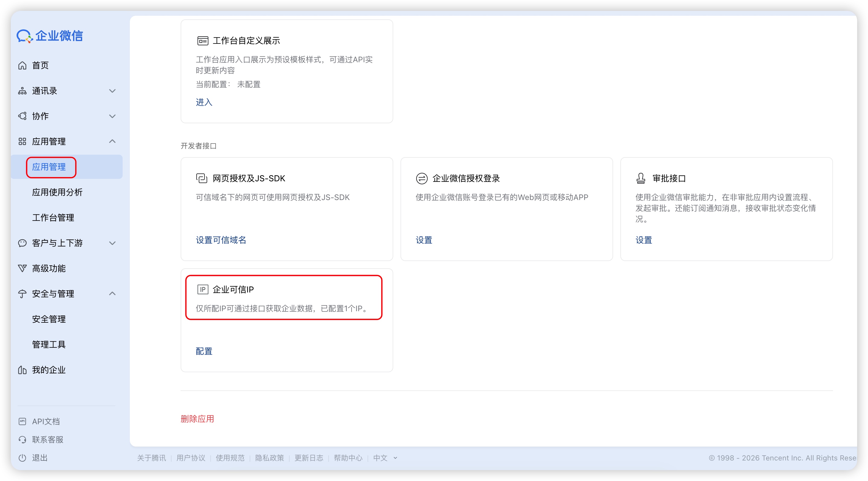Click the 审批接口 stamp icon

[x=641, y=178]
